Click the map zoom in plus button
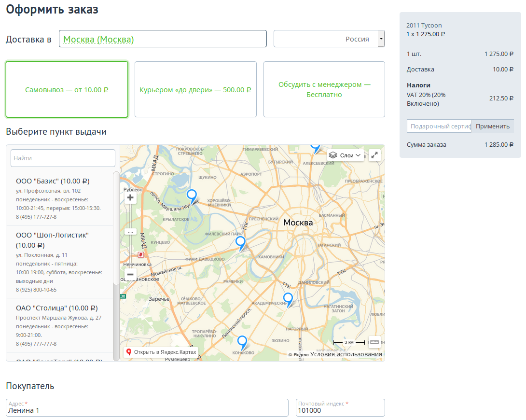 (130, 197)
